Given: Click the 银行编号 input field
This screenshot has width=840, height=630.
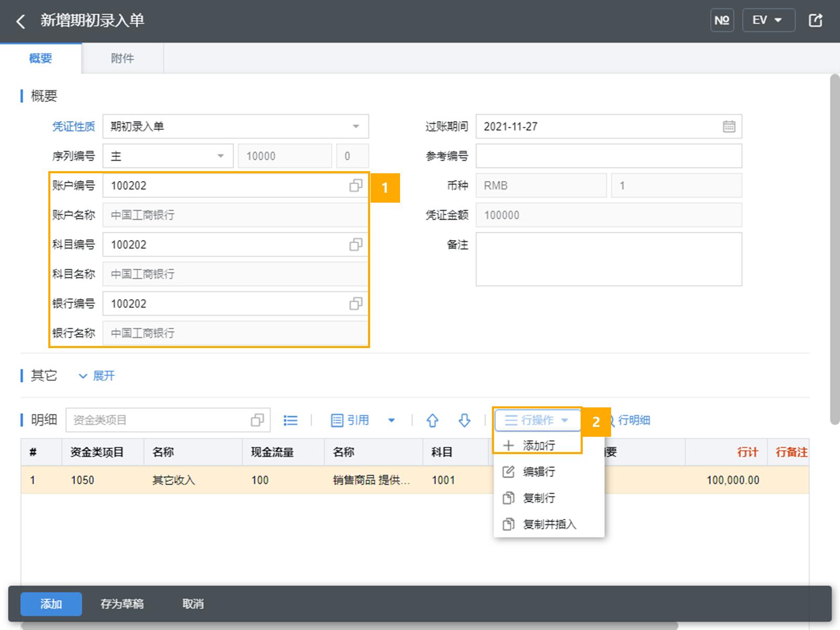Looking at the screenshot, I should coord(236,303).
